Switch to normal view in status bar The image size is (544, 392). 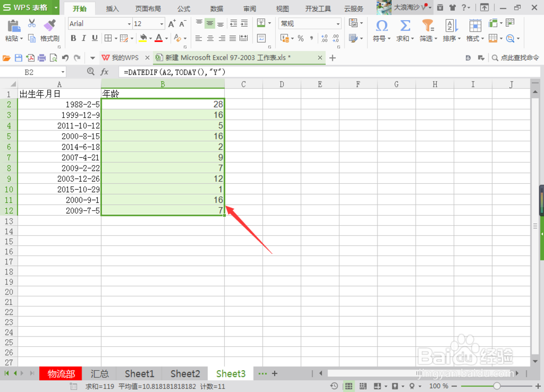349,386
